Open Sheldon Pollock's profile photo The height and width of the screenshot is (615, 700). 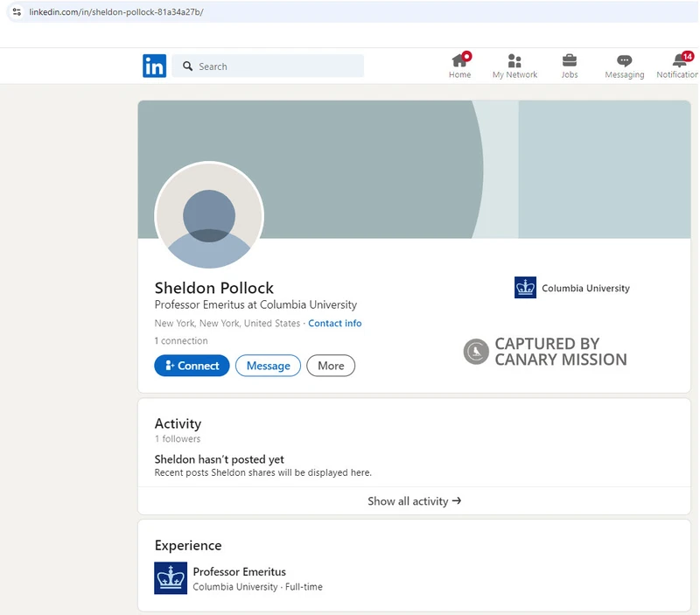tap(210, 213)
